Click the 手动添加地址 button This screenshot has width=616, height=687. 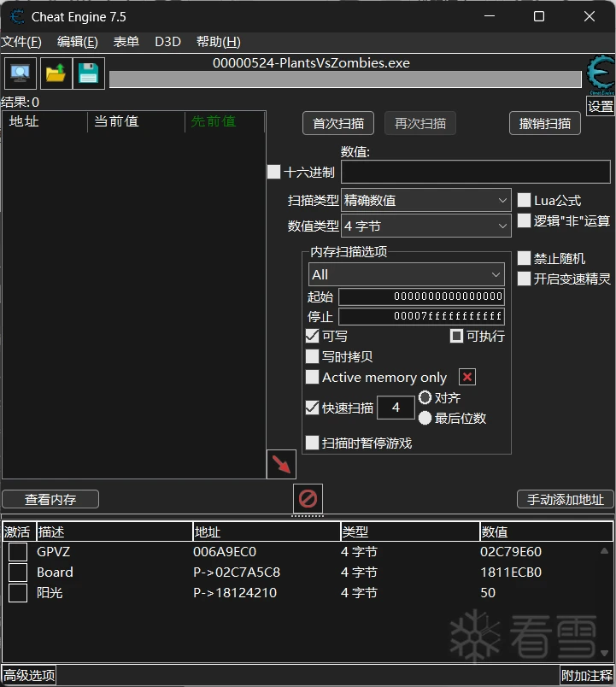pos(566,499)
